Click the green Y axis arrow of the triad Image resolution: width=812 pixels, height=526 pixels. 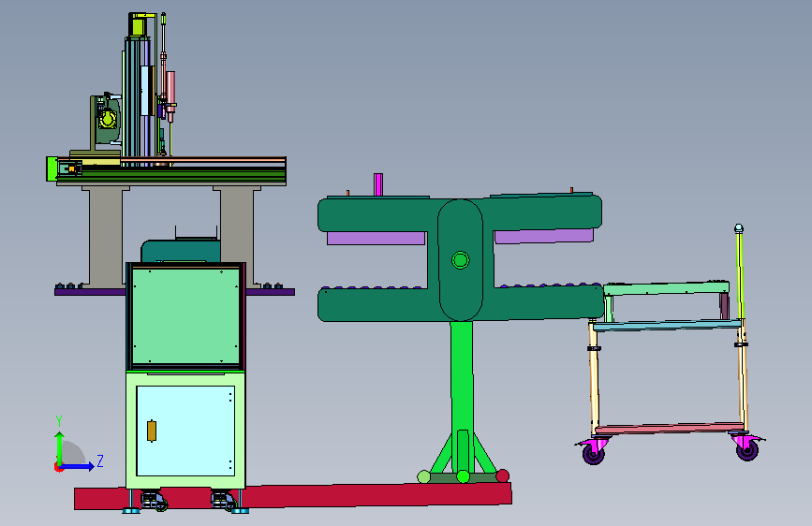[x=60, y=447]
